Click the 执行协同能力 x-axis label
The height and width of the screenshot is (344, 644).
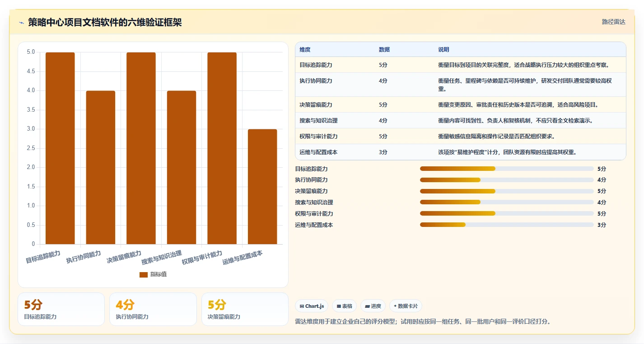[84, 257]
